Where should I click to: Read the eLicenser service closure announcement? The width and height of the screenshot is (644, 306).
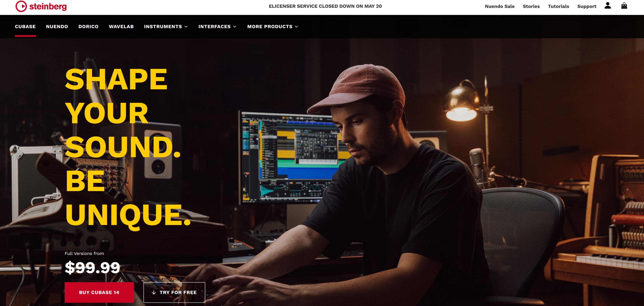click(x=325, y=6)
